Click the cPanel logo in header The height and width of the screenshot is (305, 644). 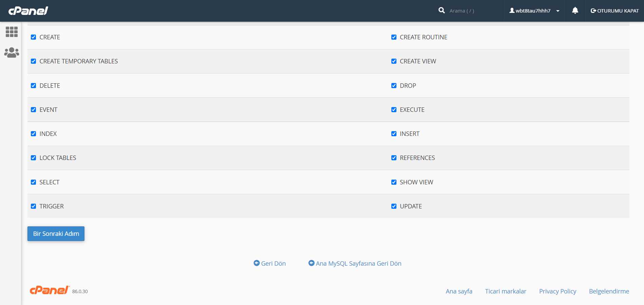28,11
